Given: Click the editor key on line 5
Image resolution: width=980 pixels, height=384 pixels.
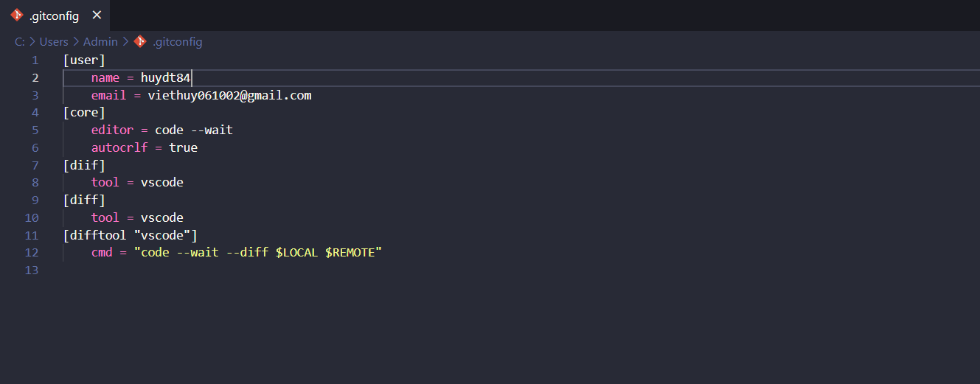Looking at the screenshot, I should [112, 130].
